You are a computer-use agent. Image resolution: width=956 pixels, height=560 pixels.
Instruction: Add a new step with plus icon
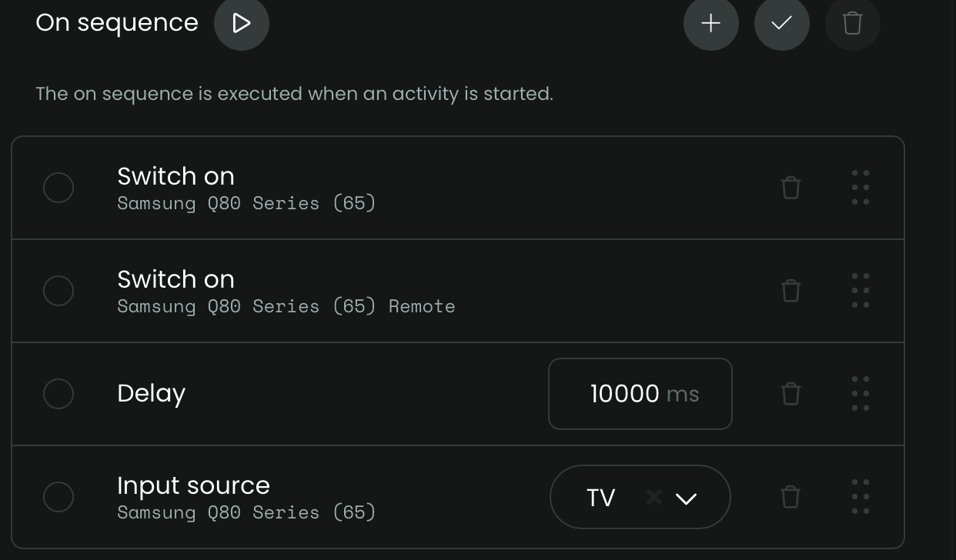[710, 23]
